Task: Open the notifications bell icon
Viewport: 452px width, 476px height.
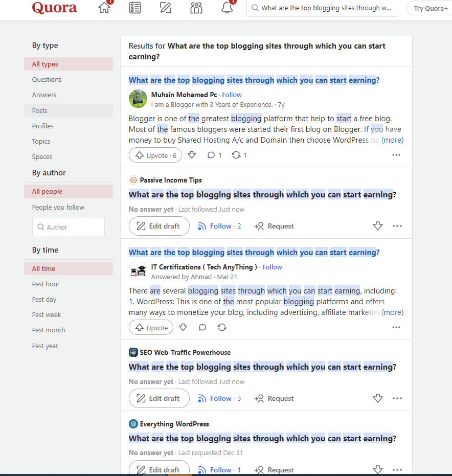Action: [227, 8]
